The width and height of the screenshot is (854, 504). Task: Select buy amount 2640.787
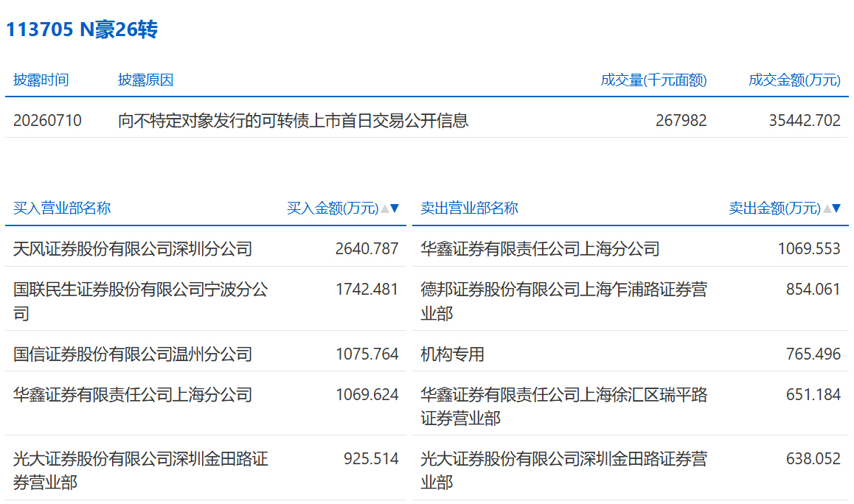pyautogui.click(x=367, y=249)
